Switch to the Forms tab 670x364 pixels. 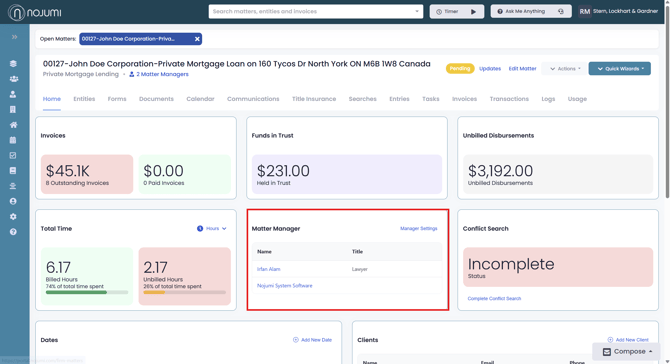coord(117,99)
